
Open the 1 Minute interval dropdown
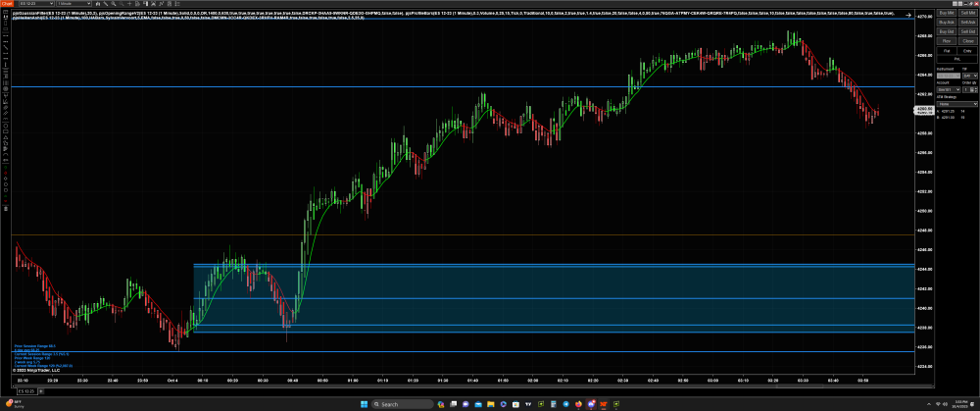[x=74, y=5]
